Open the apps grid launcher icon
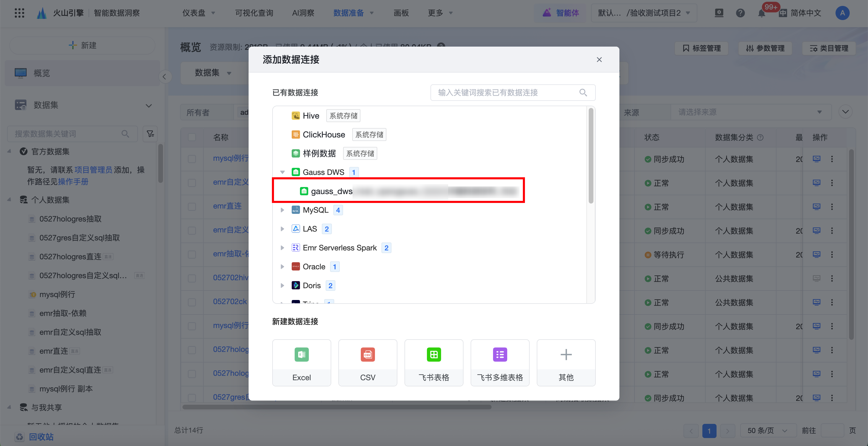868x446 pixels. (19, 13)
